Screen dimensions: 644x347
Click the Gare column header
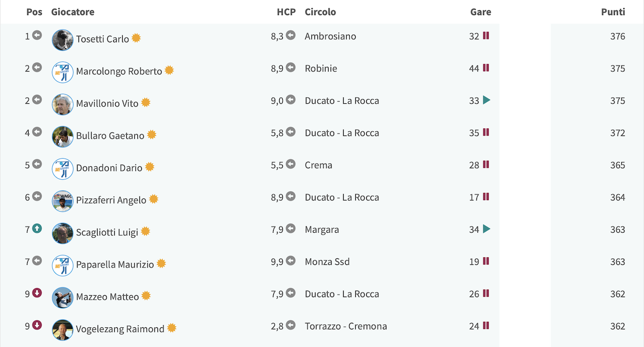(x=481, y=12)
